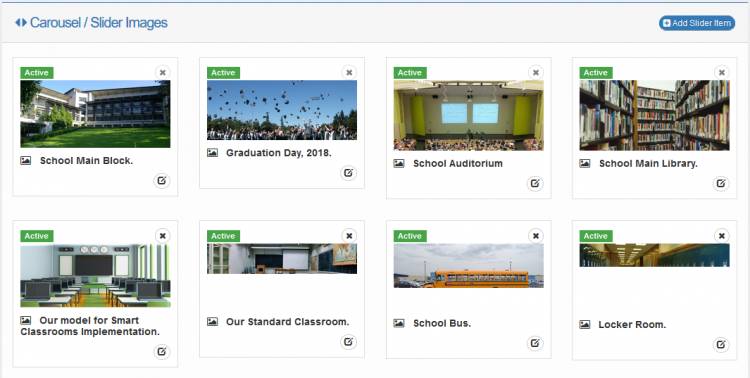Click the image icon beside Locker Room
Image resolution: width=750 pixels, height=378 pixels.
pos(585,324)
